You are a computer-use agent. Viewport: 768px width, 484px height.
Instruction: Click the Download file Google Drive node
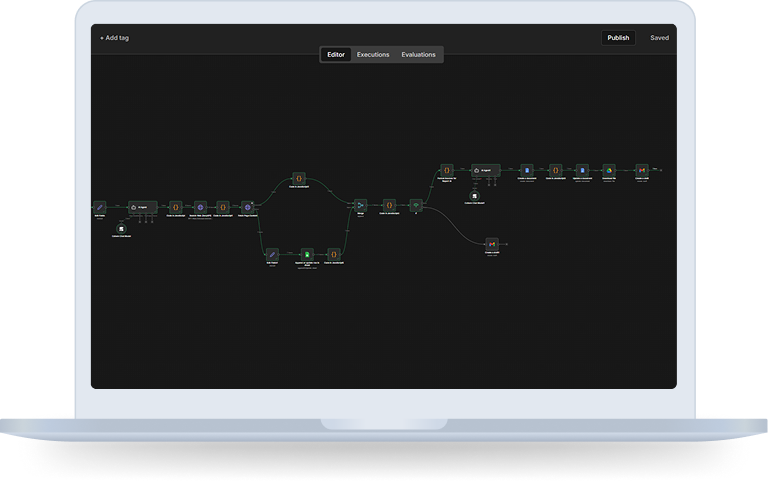(608, 170)
